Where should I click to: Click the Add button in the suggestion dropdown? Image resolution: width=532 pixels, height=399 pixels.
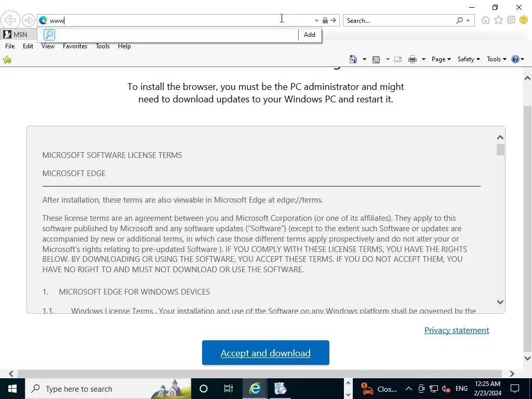[310, 35]
